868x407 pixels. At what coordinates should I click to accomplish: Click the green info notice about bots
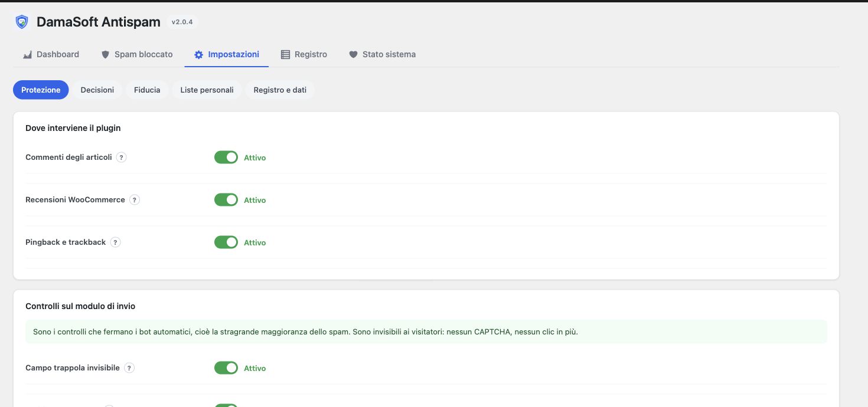(x=426, y=331)
